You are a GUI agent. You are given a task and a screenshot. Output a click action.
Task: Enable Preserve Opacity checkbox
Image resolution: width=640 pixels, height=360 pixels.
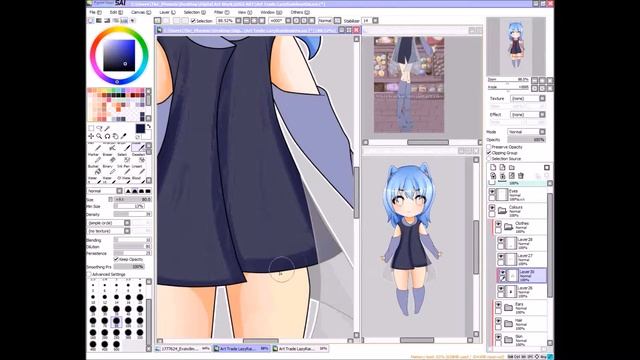(489, 147)
